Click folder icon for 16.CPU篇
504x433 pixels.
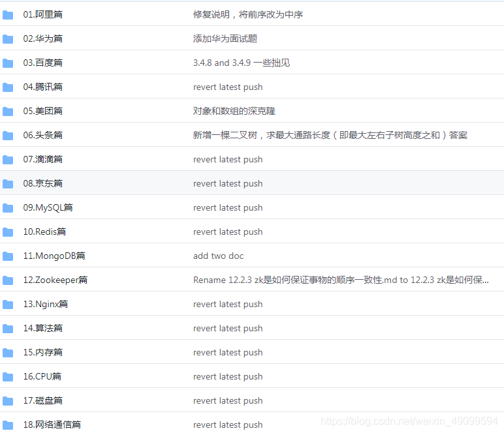[x=8, y=377]
